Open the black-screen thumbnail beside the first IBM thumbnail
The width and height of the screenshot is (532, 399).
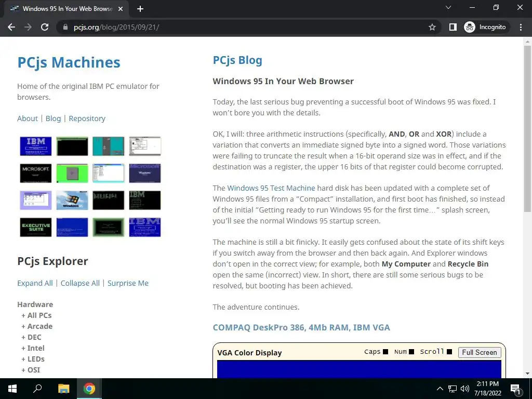tap(72, 146)
